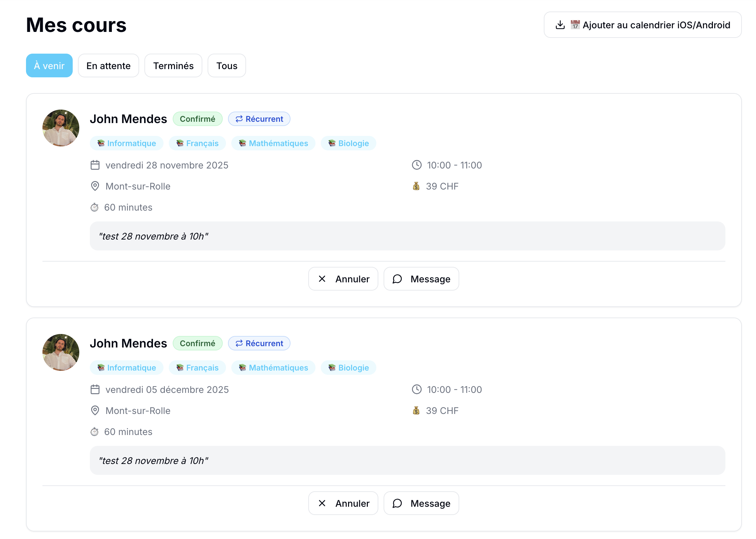756x539 pixels.
Task: Click the Mes cours heading
Action: (76, 25)
